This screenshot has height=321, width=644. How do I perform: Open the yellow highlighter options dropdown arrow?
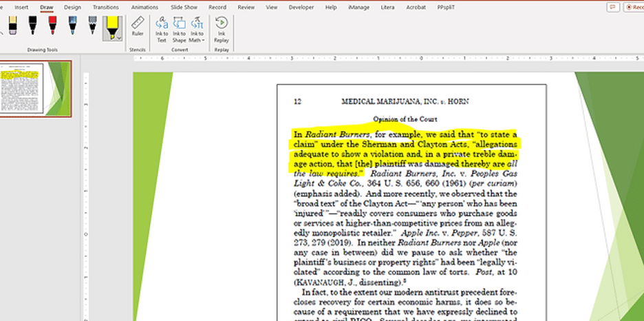click(120, 39)
